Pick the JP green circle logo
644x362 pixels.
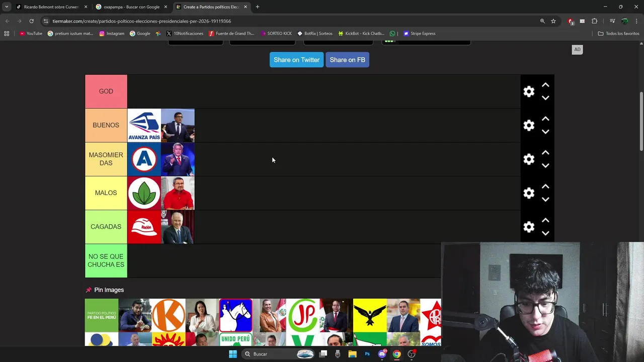click(x=303, y=315)
